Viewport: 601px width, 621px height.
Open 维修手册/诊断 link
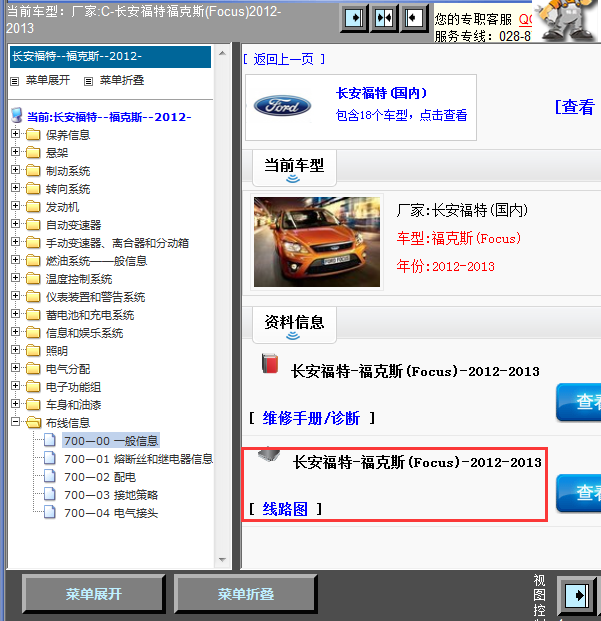click(311, 418)
